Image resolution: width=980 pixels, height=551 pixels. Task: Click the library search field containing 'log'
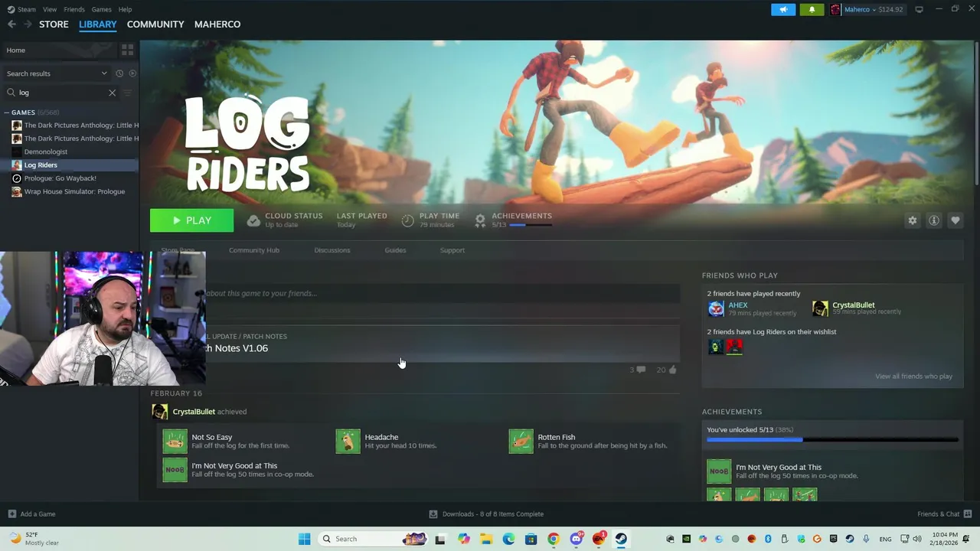(61, 93)
